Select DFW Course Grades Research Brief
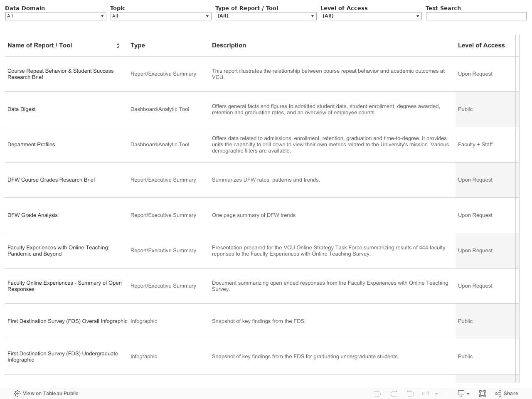This screenshot has height=399, width=532. pyautogui.click(x=51, y=180)
